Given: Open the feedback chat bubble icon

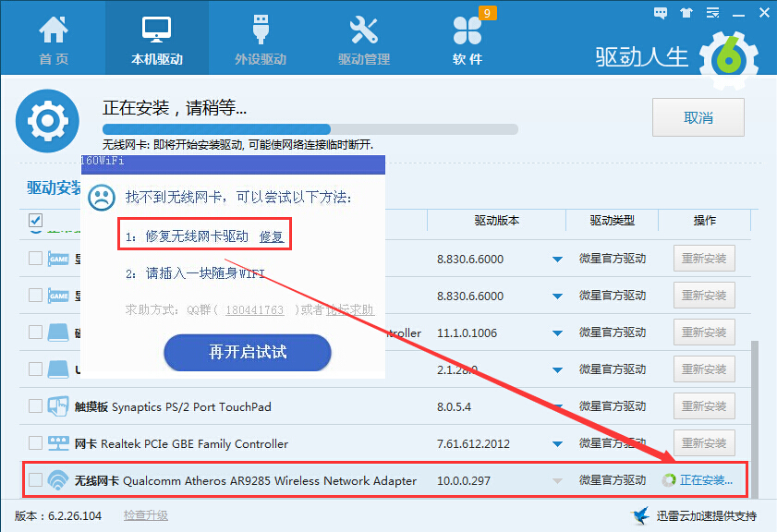Looking at the screenshot, I should 661,13.
